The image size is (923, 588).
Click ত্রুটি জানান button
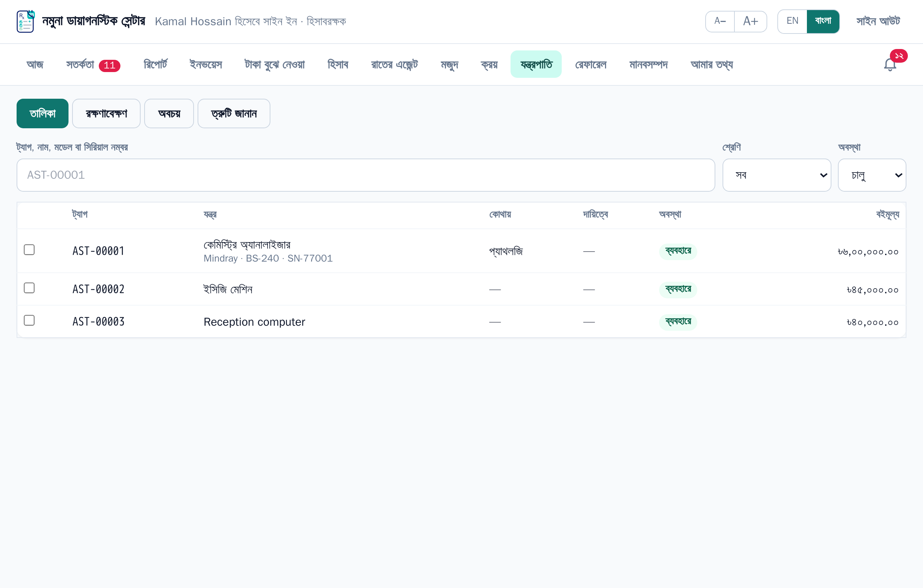tap(234, 113)
